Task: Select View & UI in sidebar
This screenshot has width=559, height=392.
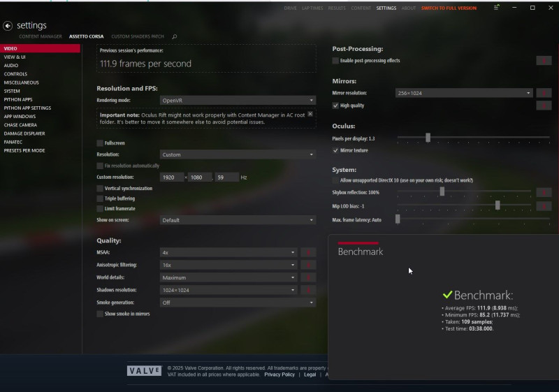Action: [40, 57]
